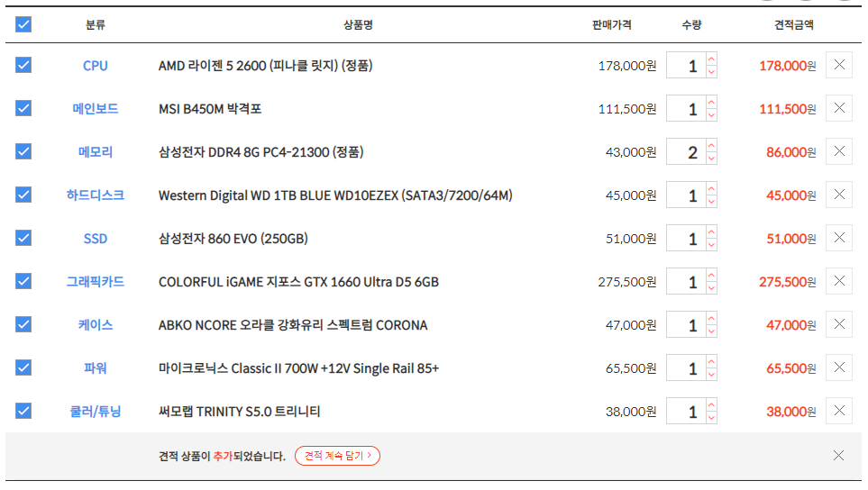The width and height of the screenshot is (868, 490).
Task: Decrease CPU quantity with down arrow
Action: [712, 72]
